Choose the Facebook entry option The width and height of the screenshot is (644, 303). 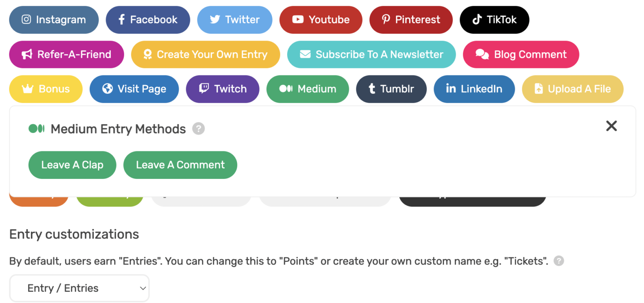point(148,20)
